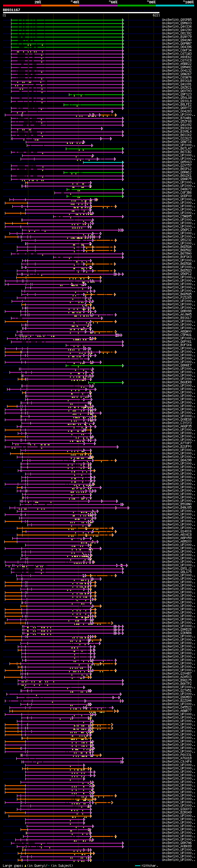Open hit UniRef100_Q40290
197x868 pixels.
point(177,30)
